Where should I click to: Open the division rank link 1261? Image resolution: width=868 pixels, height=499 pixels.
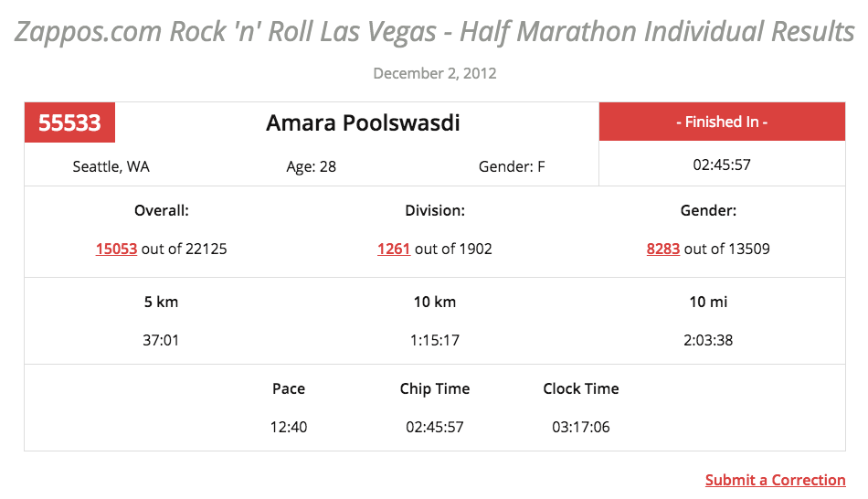pos(394,249)
